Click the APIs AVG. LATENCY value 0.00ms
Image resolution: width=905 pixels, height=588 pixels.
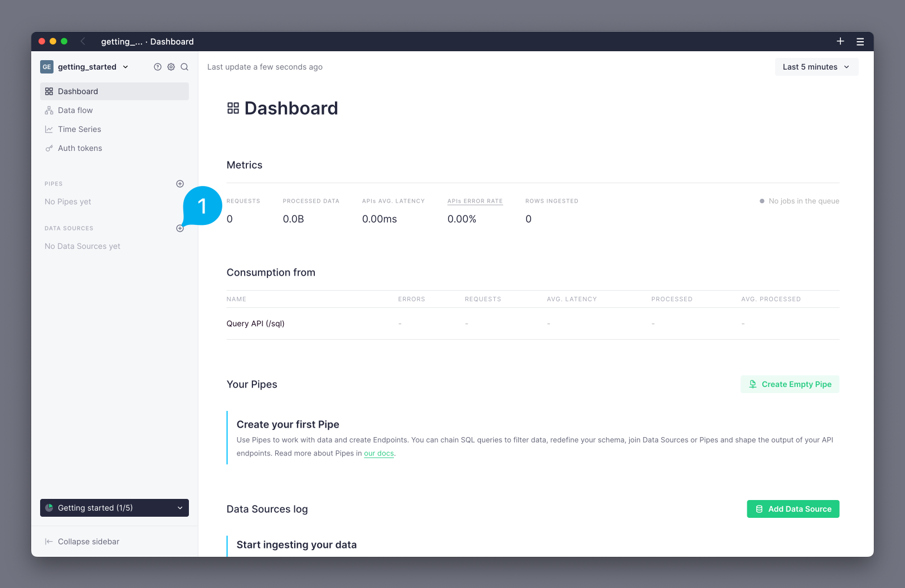pos(379,219)
